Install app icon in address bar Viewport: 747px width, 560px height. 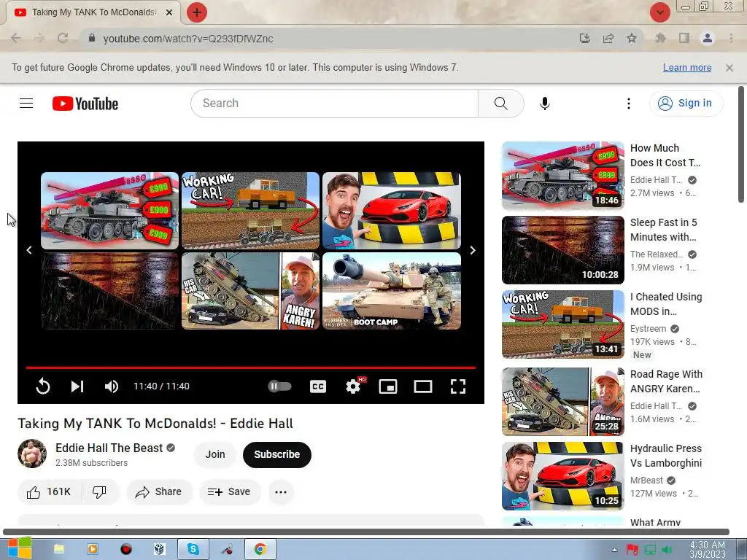click(585, 39)
